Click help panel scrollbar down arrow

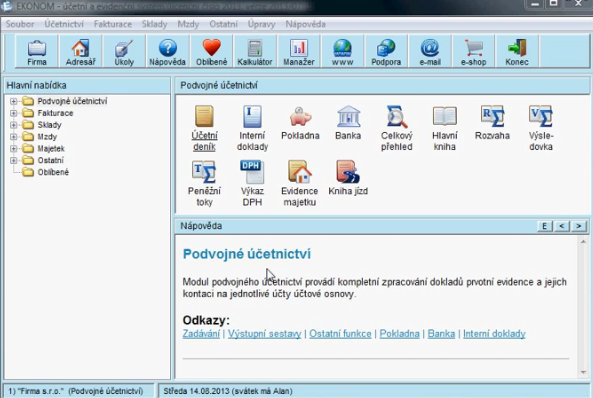click(583, 372)
